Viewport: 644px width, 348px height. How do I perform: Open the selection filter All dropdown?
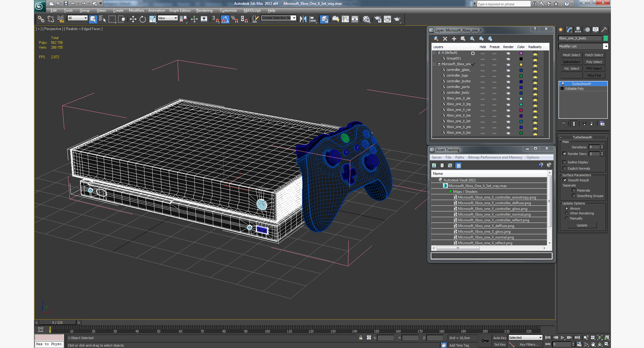coord(77,18)
